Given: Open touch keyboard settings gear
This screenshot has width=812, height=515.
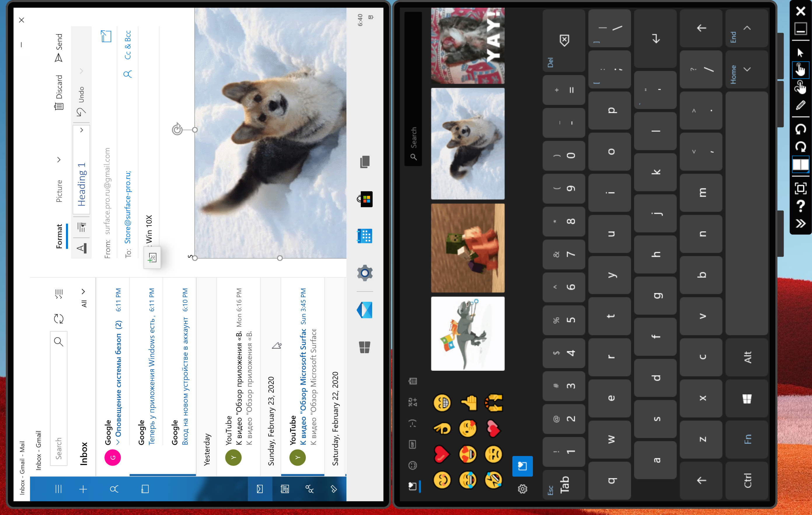Looking at the screenshot, I should [x=522, y=489].
